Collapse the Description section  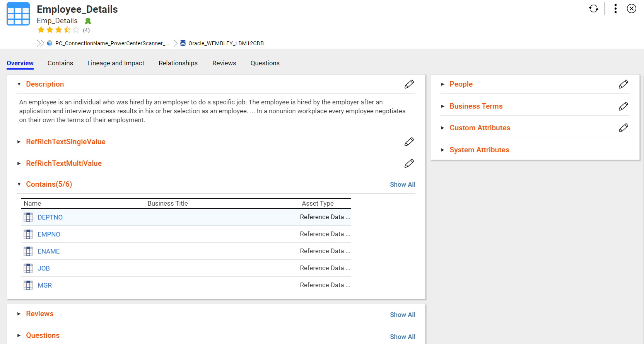tap(19, 84)
